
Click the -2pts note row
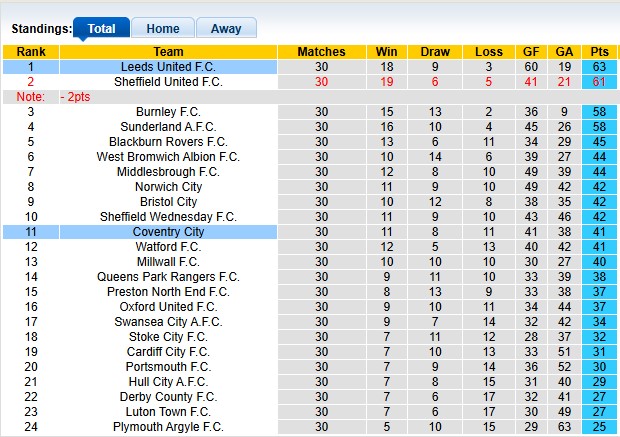[77, 97]
